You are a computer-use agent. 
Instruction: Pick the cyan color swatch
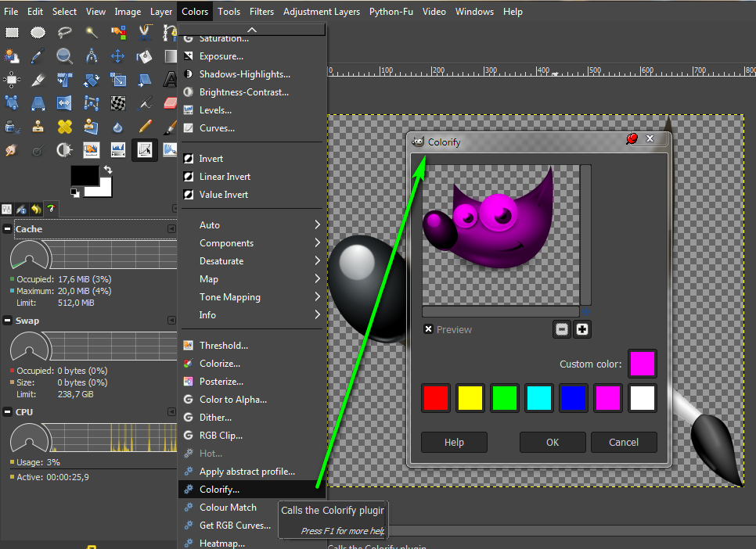click(x=539, y=398)
